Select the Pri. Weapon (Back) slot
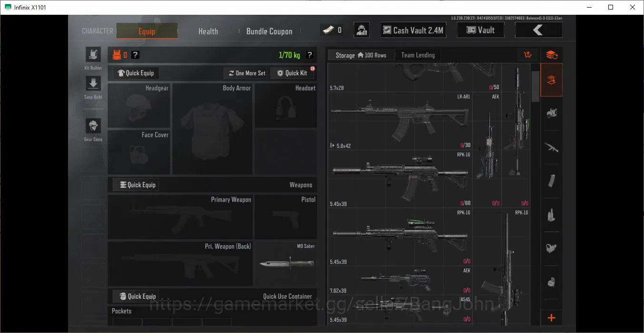The width and height of the screenshot is (644, 333). 180,264
